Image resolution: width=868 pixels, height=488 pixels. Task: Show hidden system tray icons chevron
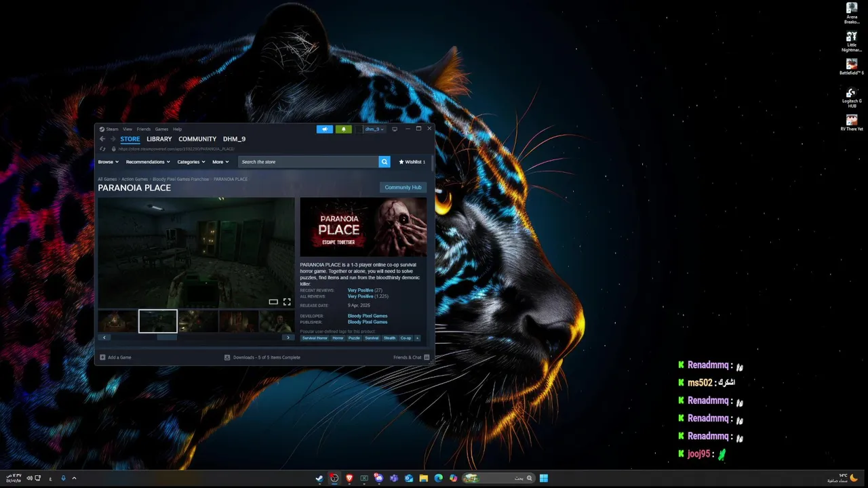point(74,478)
